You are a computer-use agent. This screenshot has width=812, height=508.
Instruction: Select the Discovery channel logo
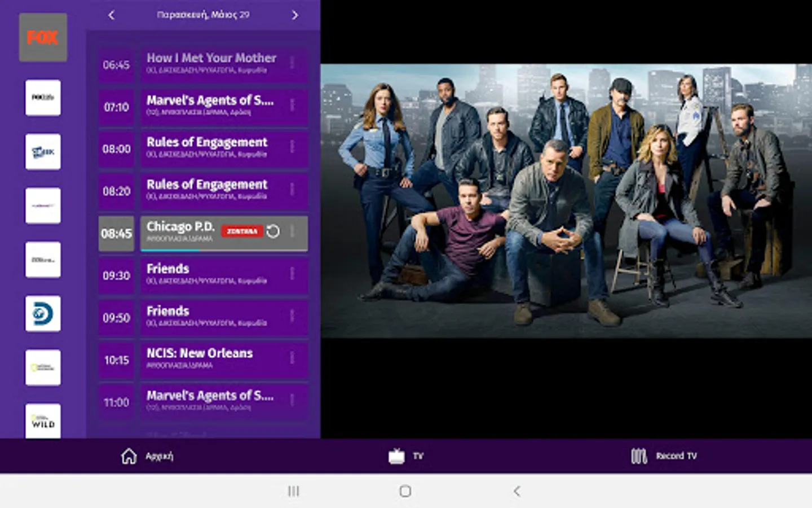coord(43,314)
